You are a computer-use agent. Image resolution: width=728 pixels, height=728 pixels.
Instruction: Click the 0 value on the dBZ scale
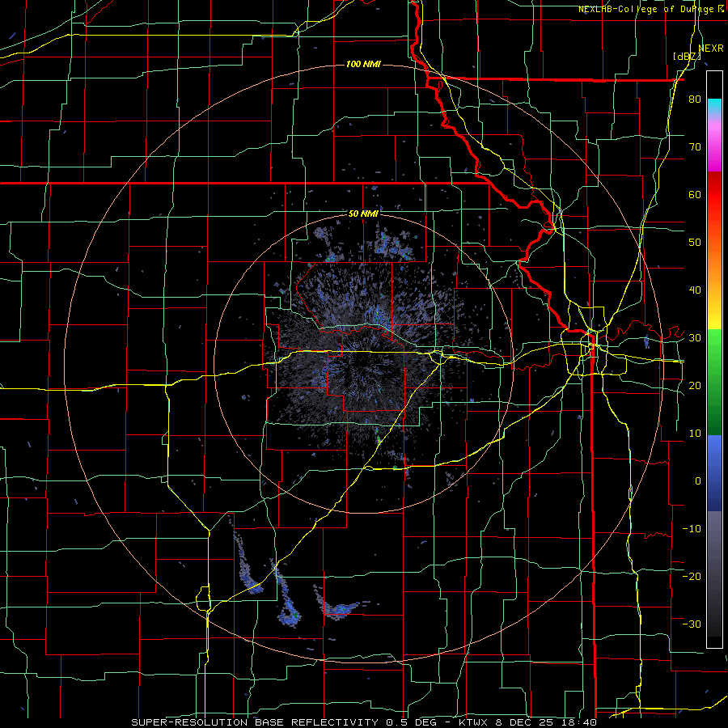(698, 481)
